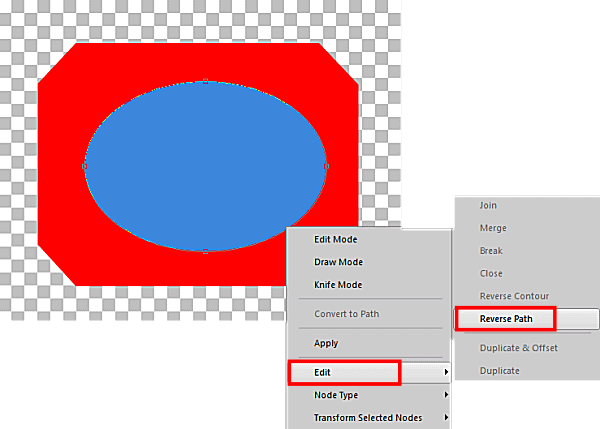Image resolution: width=600 pixels, height=429 pixels.
Task: Click right node of blue ellipse
Action: pos(326,166)
